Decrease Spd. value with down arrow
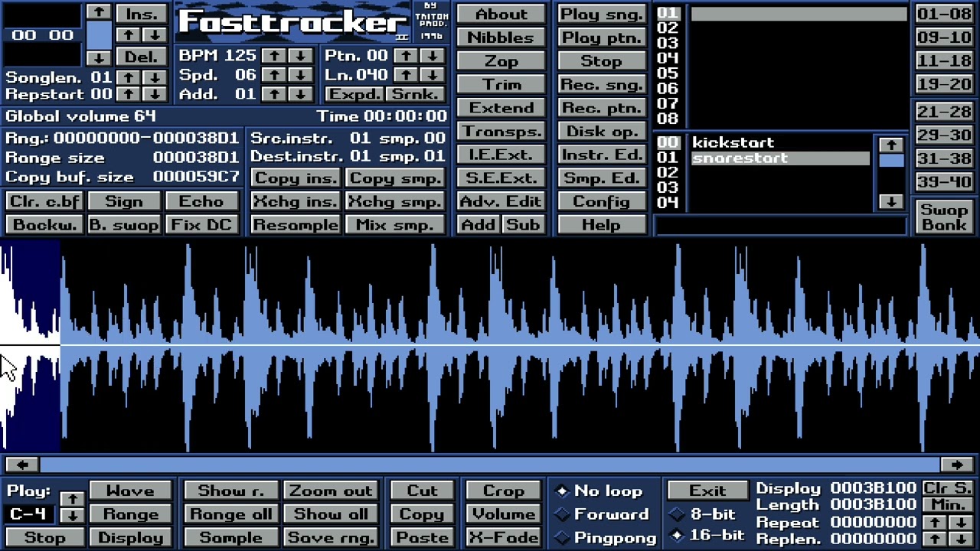This screenshot has height=551, width=980. (x=300, y=75)
